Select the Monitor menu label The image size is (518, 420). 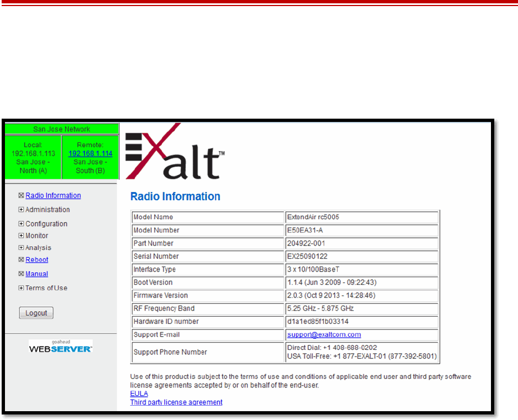[x=36, y=236]
